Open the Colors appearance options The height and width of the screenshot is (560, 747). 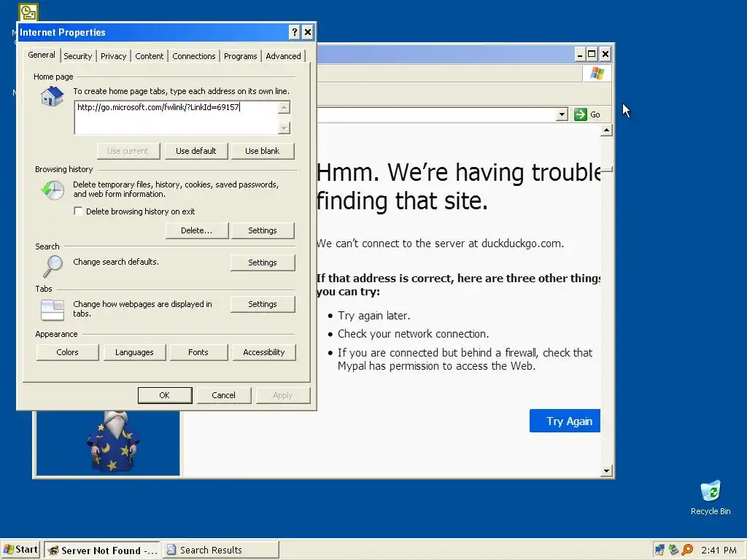point(67,352)
